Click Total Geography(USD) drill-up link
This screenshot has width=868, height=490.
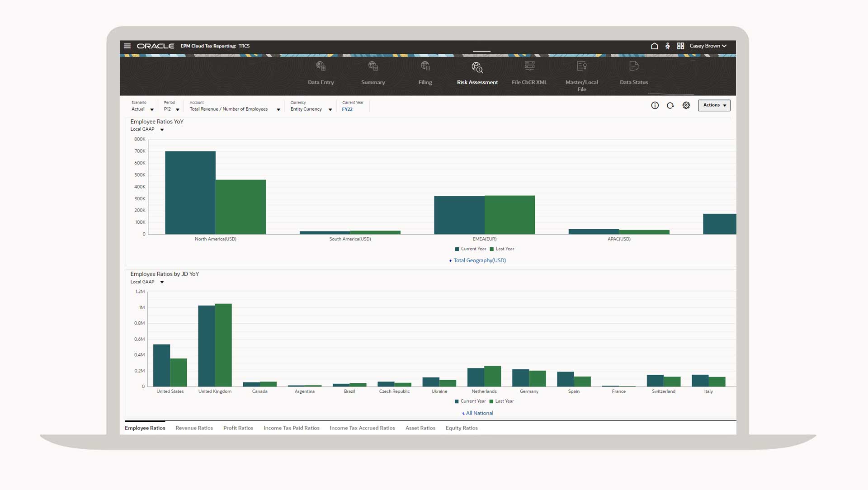pos(479,260)
